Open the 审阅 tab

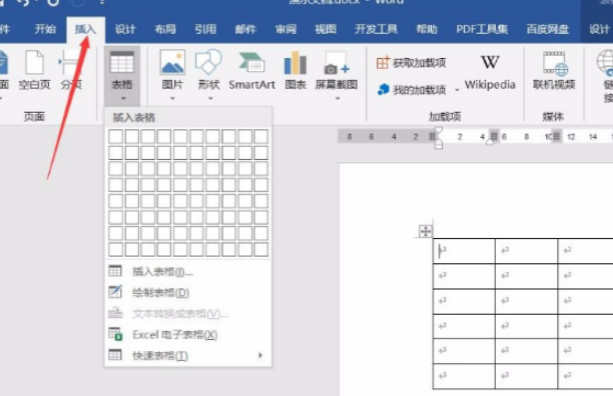pos(286,29)
